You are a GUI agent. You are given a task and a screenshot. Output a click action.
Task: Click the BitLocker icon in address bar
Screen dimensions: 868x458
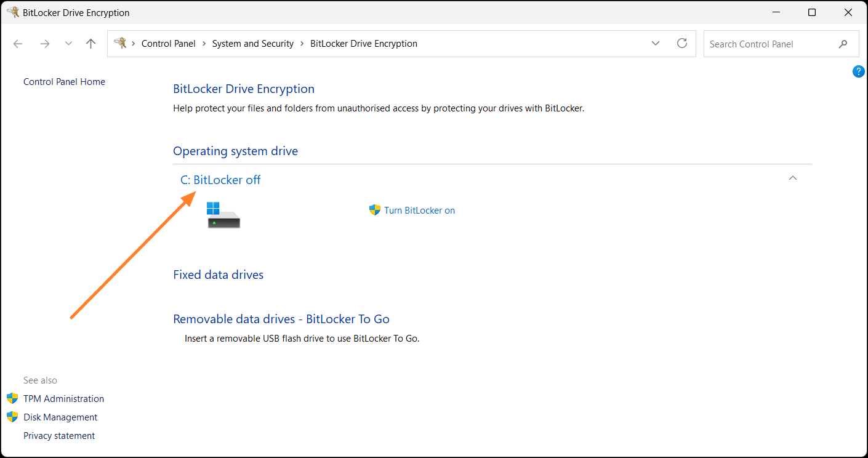(120, 43)
